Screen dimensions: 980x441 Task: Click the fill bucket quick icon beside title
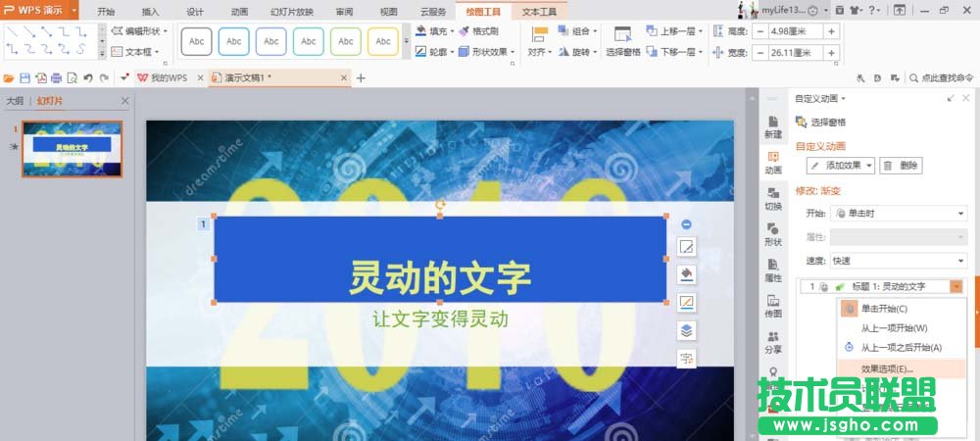(686, 274)
